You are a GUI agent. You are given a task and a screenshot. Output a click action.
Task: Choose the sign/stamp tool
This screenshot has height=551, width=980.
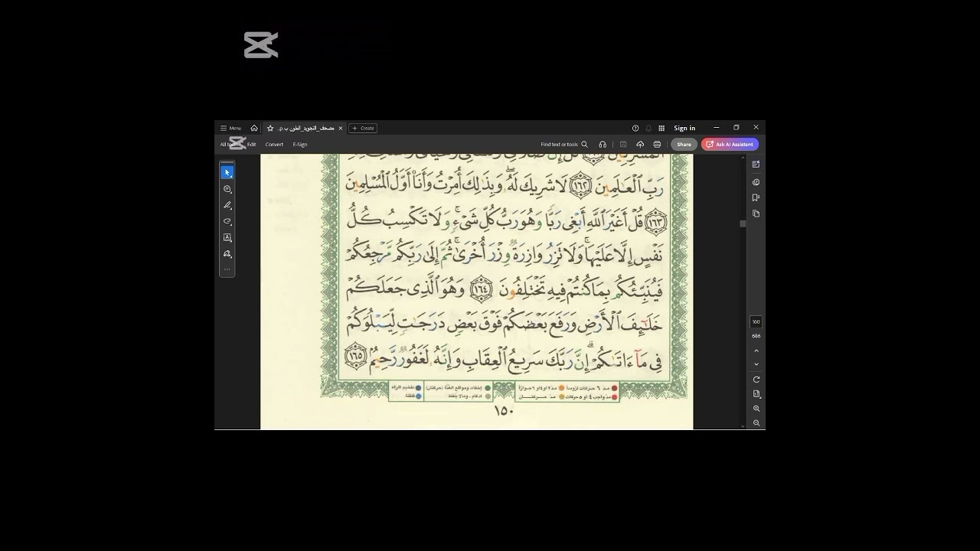pos(227,253)
